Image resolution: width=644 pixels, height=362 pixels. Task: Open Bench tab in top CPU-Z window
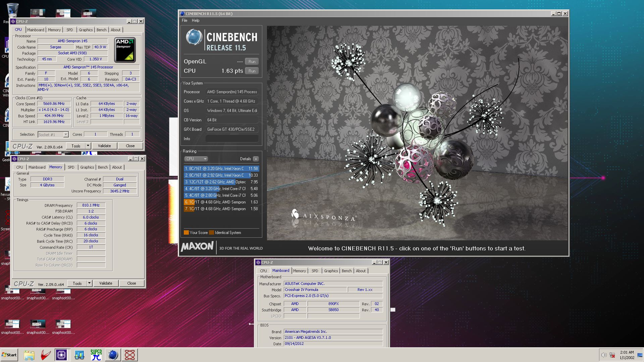[102, 30]
